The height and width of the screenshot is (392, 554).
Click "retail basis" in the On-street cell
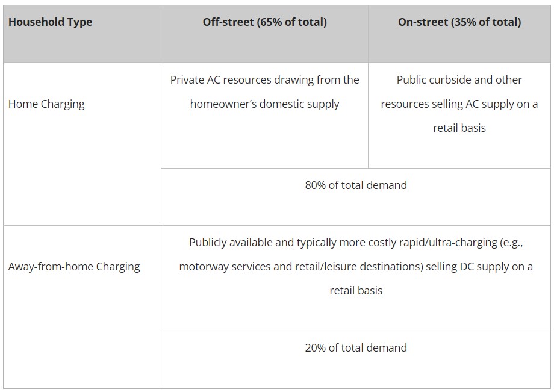click(459, 128)
